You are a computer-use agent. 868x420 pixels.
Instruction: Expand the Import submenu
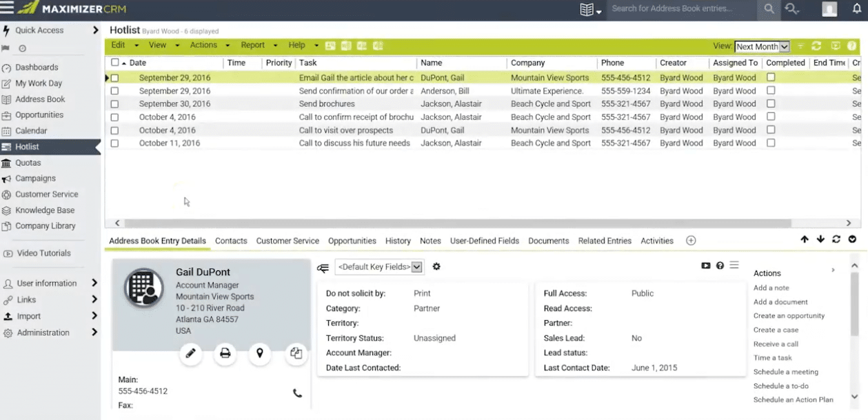point(94,317)
